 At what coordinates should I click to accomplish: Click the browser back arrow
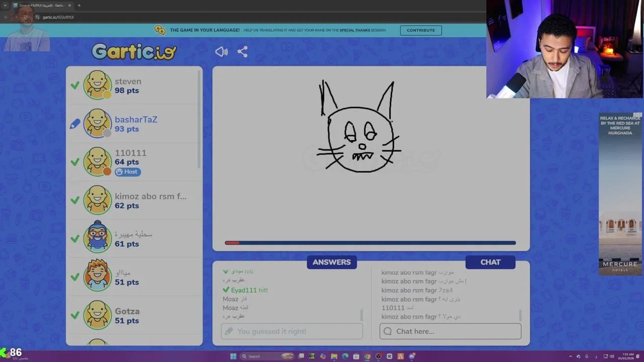click(x=6, y=17)
